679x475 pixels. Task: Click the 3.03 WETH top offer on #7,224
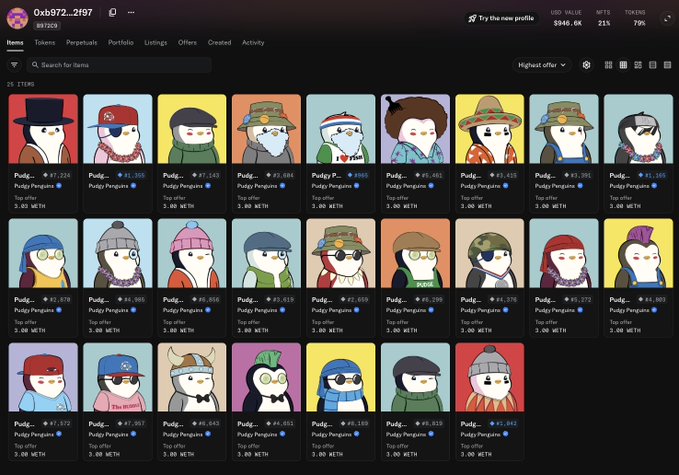[x=29, y=206]
